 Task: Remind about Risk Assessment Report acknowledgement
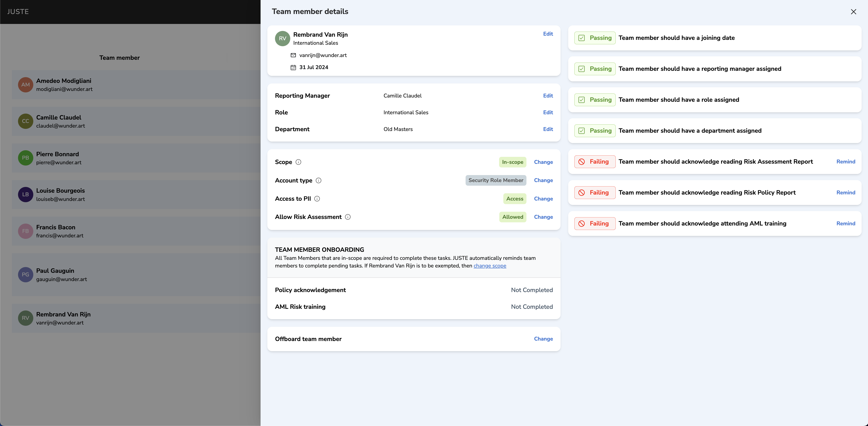846,162
